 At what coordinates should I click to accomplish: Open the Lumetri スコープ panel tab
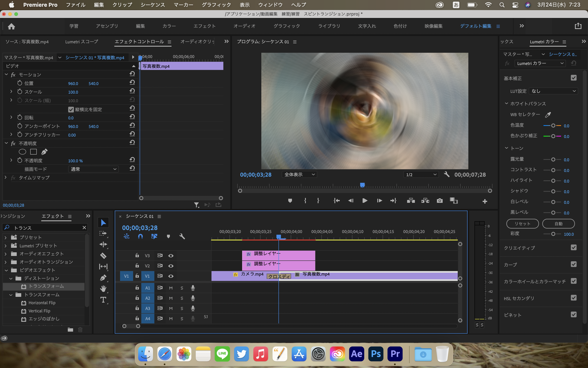click(x=82, y=42)
